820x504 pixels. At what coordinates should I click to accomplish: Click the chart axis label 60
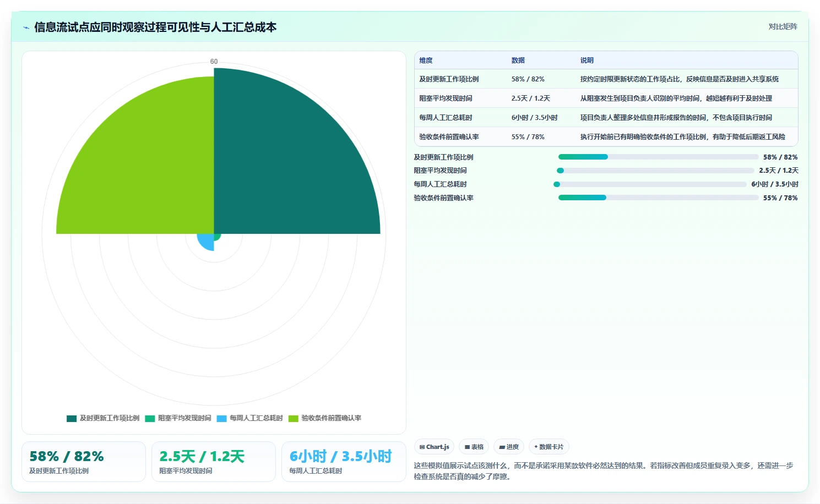click(214, 62)
